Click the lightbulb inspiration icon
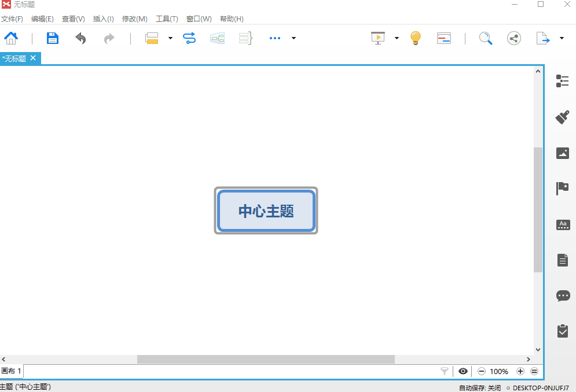Image resolution: width=576 pixels, height=392 pixels. click(x=416, y=38)
